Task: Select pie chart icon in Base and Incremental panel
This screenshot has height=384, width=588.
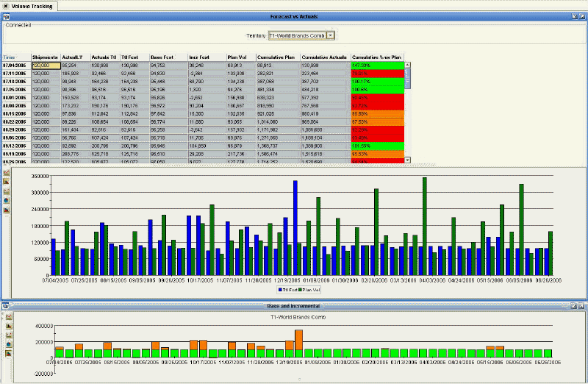Action: [9, 344]
